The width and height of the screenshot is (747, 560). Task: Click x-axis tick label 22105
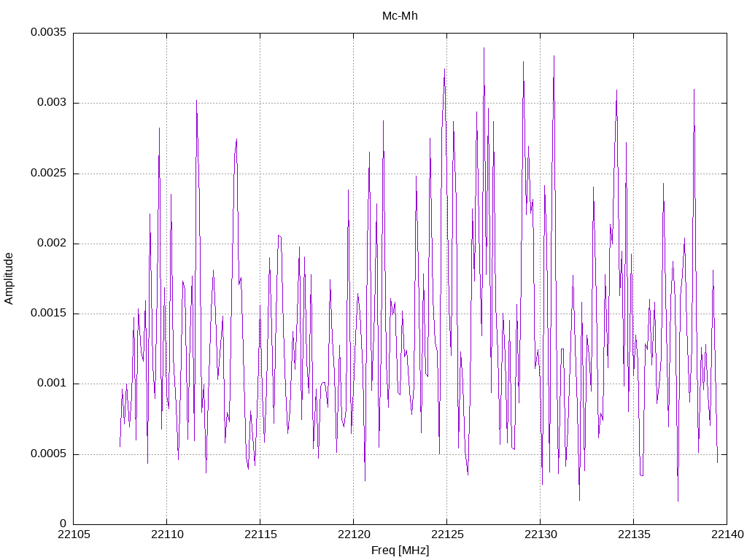click(x=74, y=534)
